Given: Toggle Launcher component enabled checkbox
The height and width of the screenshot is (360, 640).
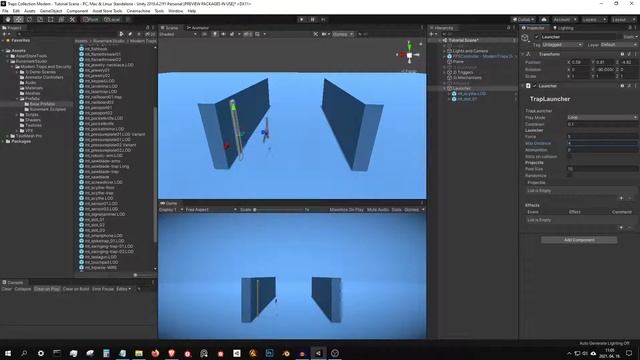Looking at the screenshot, I should click(535, 86).
